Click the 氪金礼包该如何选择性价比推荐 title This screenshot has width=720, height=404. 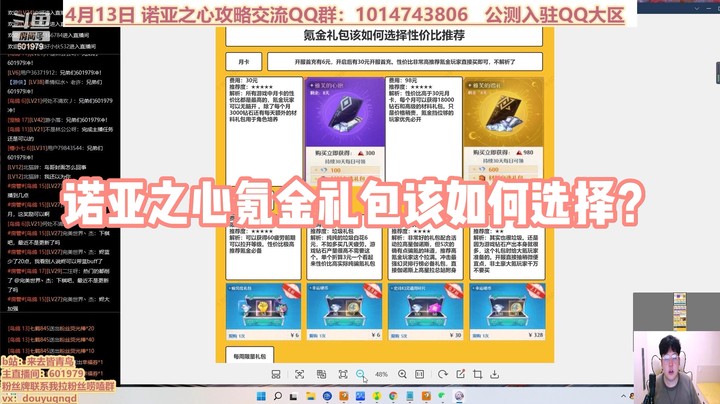tap(384, 35)
